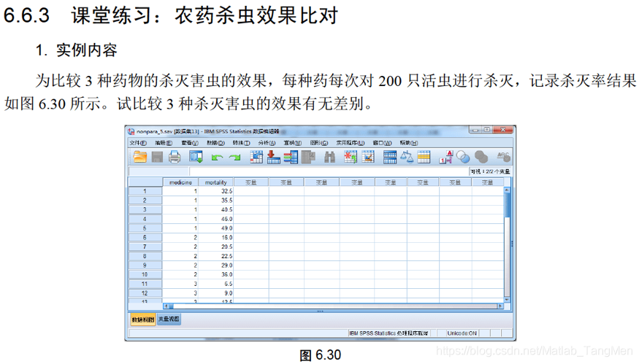This screenshot has height=364, width=639.
Task: Click the mortality cell showing 32.5
Action: (215, 191)
